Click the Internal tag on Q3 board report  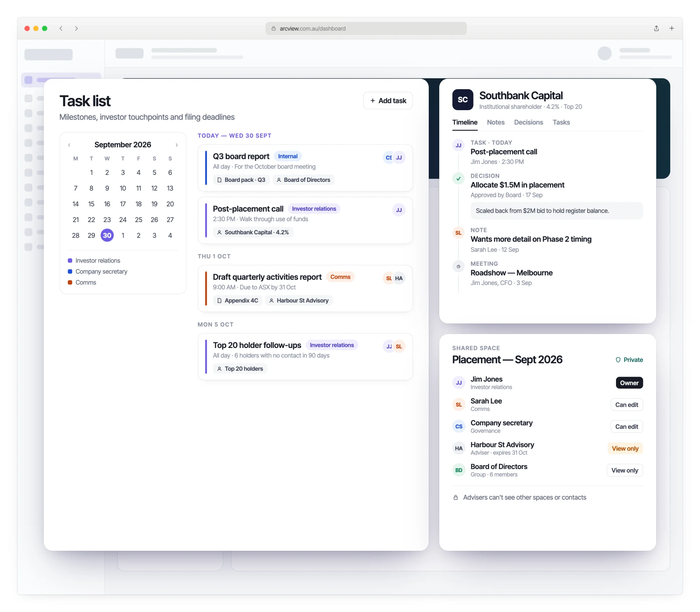(x=288, y=156)
